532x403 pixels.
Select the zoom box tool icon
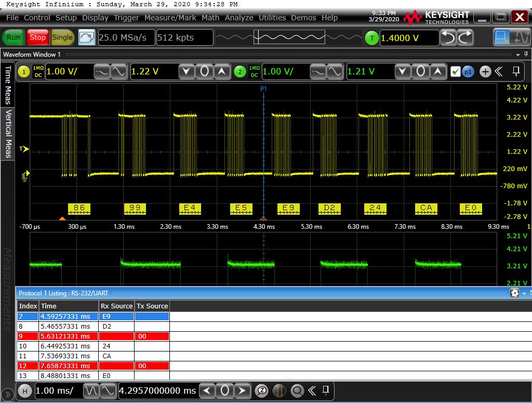[502, 37]
